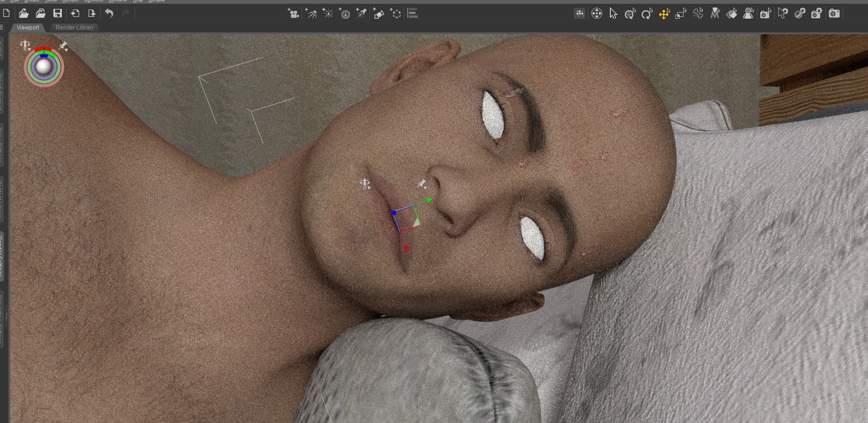This screenshot has width=868, height=423.
Task: Switch to the Render Library tab
Action: click(x=74, y=28)
